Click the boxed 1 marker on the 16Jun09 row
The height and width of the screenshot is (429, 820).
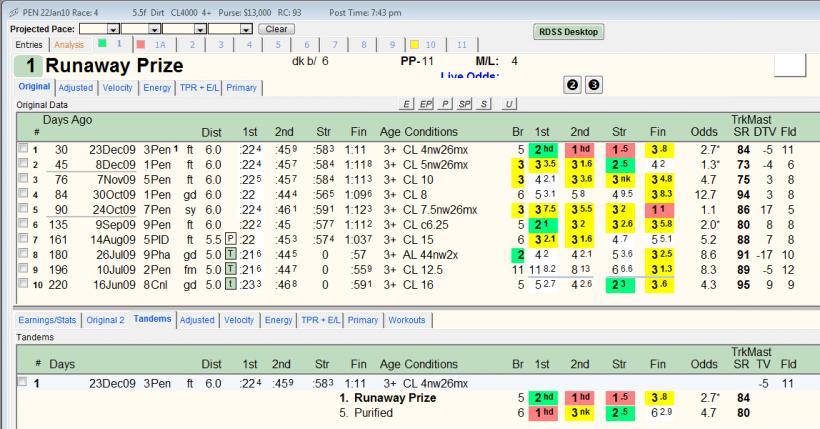pyautogui.click(x=231, y=285)
